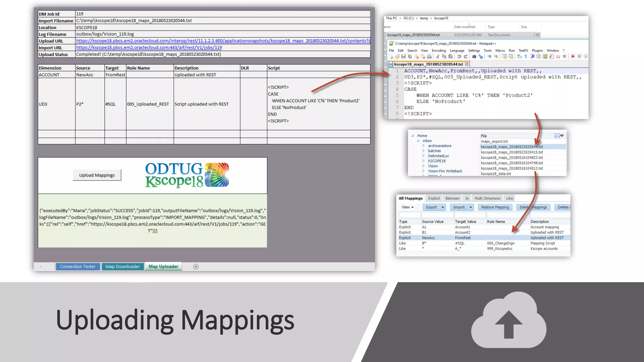Viewport: 644px width, 362px height.
Task: Click the Close document icon in Notepad++ toolbar
Action: point(417,57)
